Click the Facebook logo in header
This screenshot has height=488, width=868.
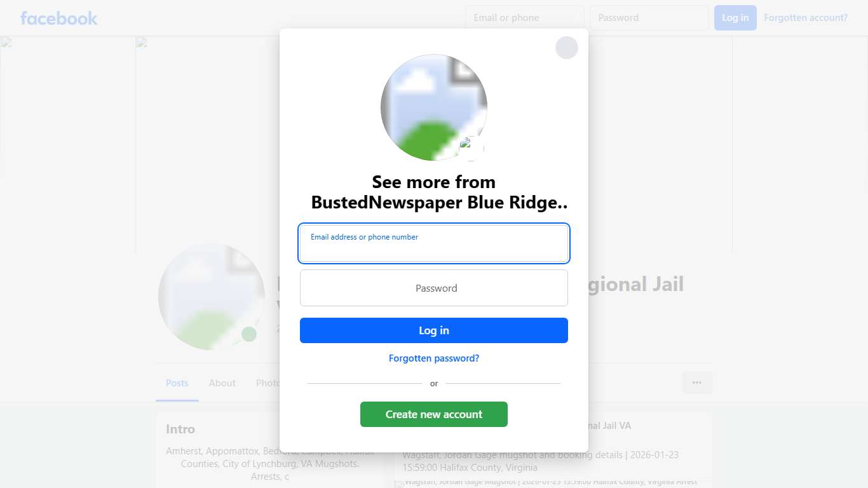point(58,18)
